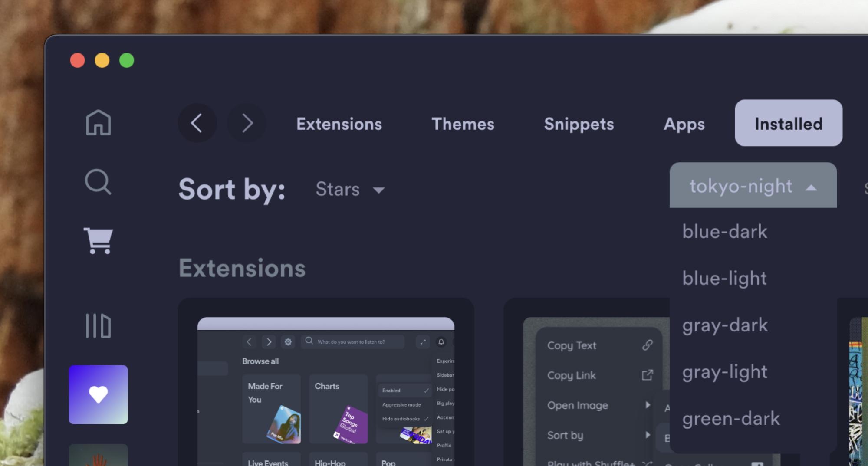The width and height of the screenshot is (868, 466).
Task: Select the "gray-light" color scheme
Action: (x=725, y=372)
